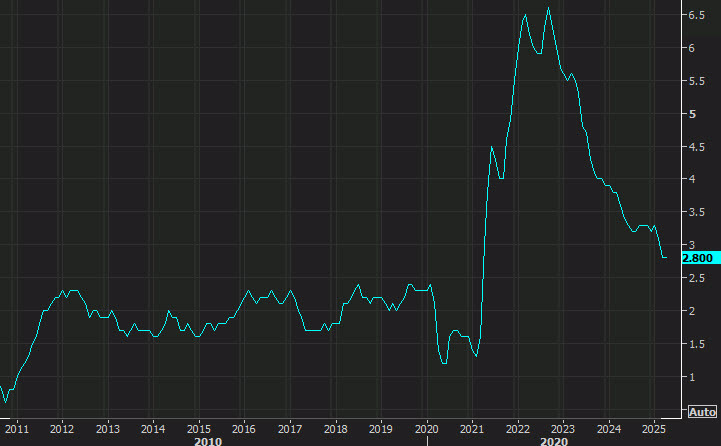
Task: Click the 2025 x-axis label
Action: coord(654,429)
